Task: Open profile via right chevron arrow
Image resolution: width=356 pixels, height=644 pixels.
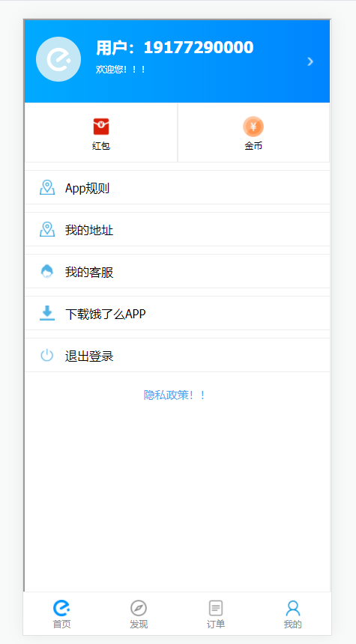Action: point(310,61)
